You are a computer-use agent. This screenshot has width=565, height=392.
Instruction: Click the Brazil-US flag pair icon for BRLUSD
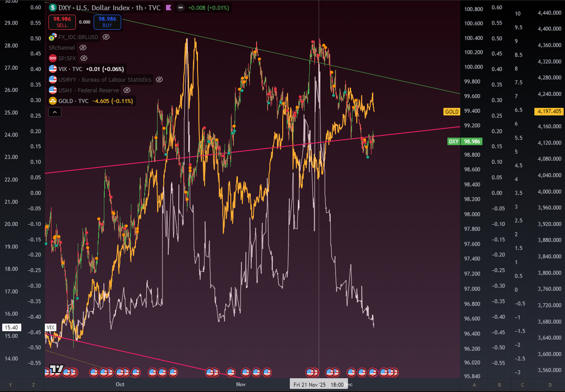point(53,37)
